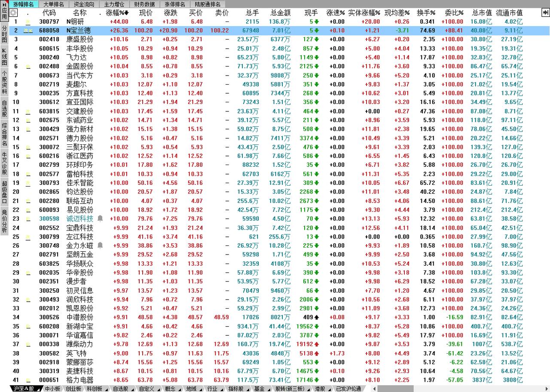The height and width of the screenshot is (392, 550).
Task: Open the 超级盘口 sidebar view
Action: [4, 192]
